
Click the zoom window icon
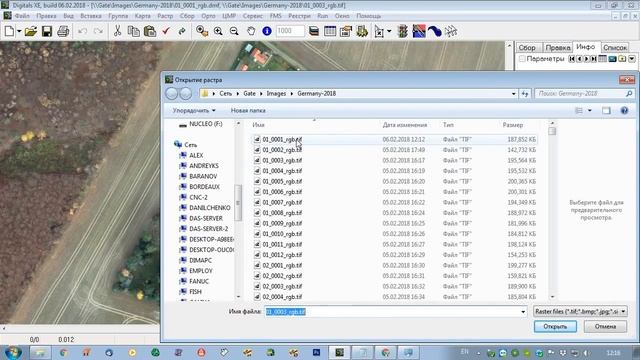click(x=202, y=31)
